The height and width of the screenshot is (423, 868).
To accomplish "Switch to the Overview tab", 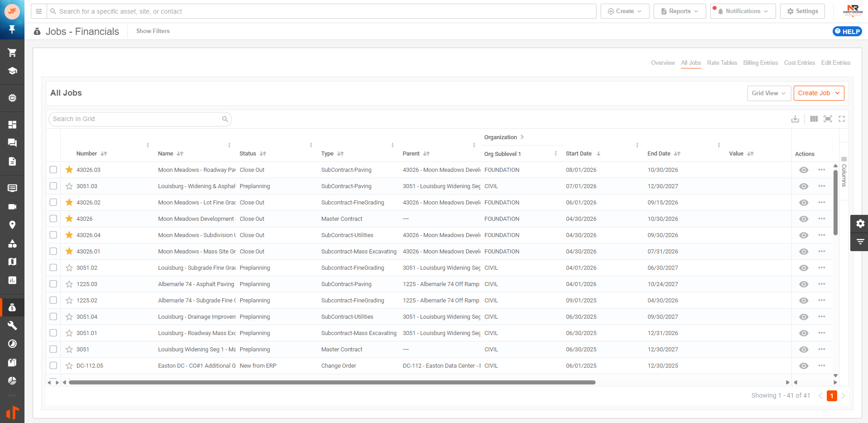I will [x=663, y=63].
